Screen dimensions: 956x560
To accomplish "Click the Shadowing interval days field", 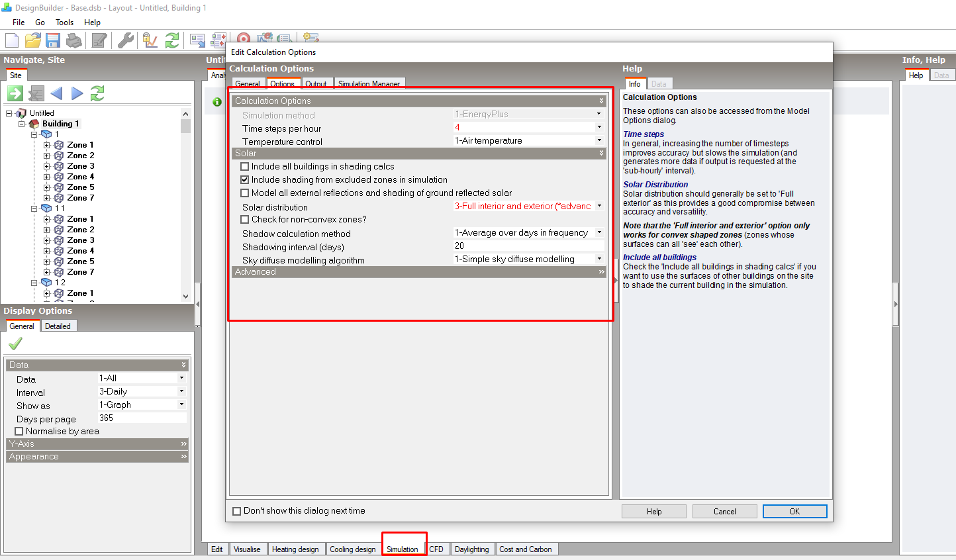I will click(528, 246).
